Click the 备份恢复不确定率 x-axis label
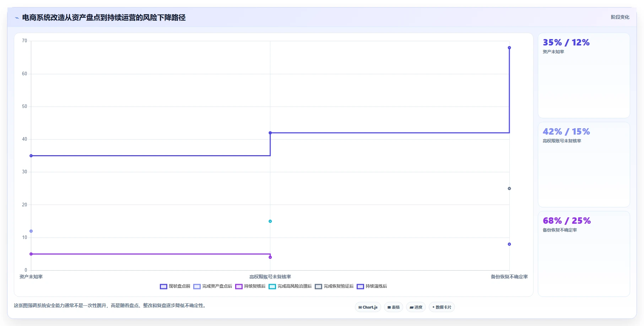 509,277
